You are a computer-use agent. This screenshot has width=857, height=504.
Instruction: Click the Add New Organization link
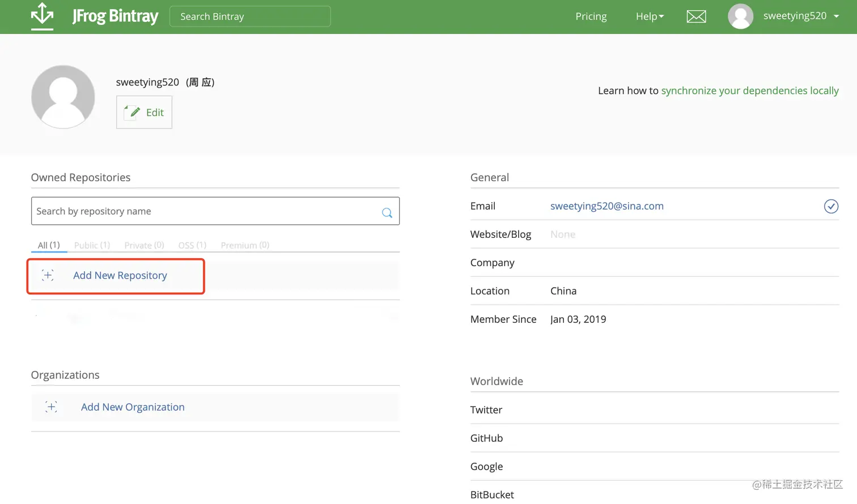133,407
